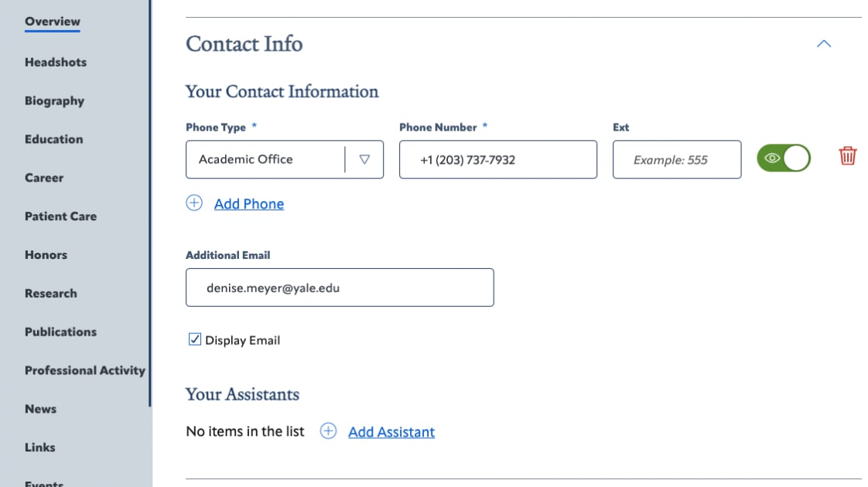Select Publications in the sidebar

(60, 332)
